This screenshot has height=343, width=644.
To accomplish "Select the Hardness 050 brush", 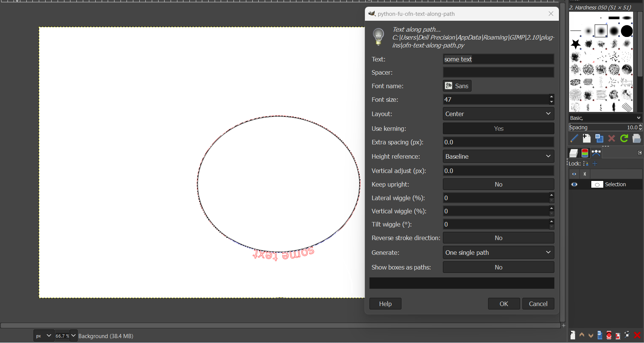I will click(x=601, y=31).
